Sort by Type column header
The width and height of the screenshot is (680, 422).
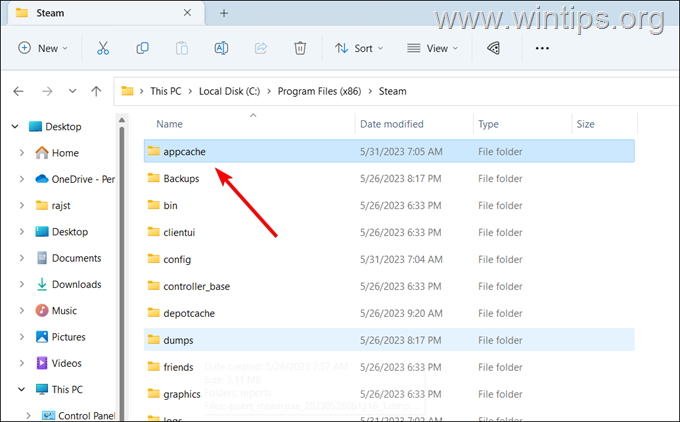(488, 124)
